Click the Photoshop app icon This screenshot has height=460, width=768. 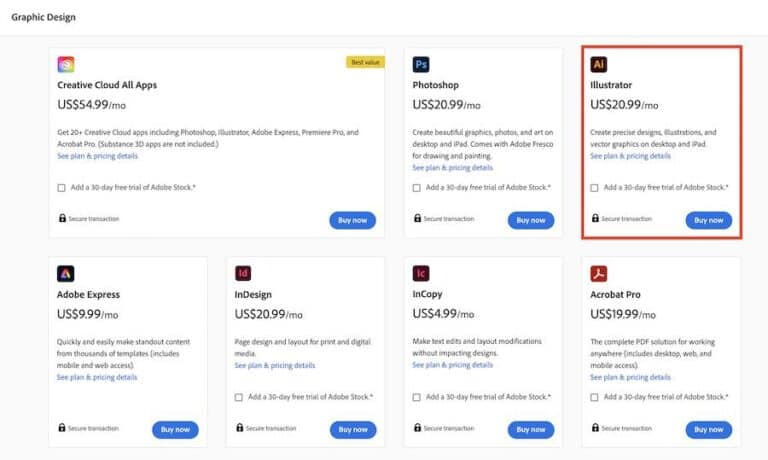[421, 64]
